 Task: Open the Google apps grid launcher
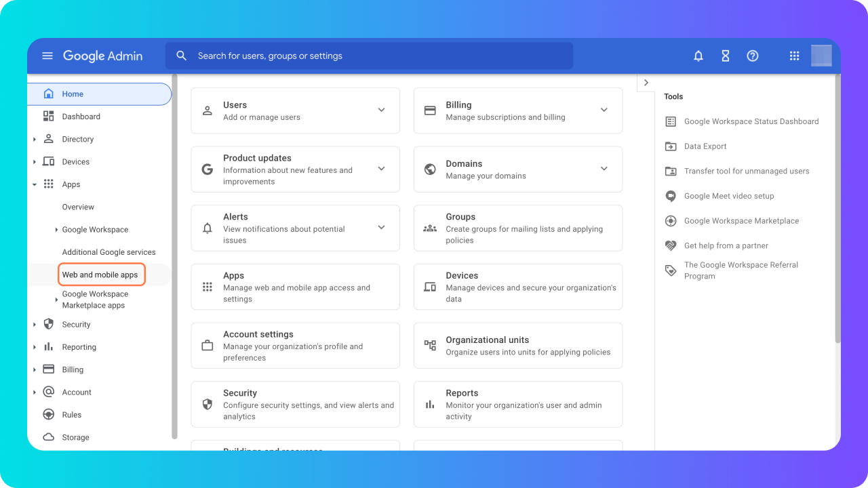[795, 56]
